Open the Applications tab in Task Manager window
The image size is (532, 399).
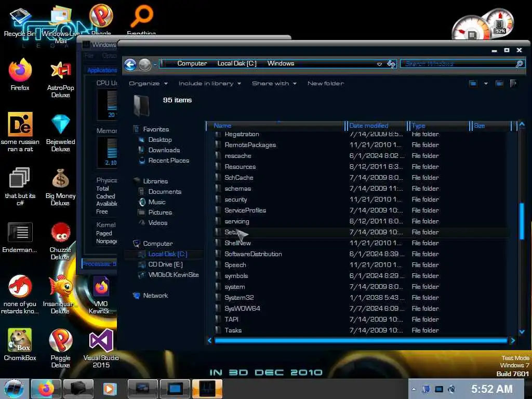tap(102, 70)
